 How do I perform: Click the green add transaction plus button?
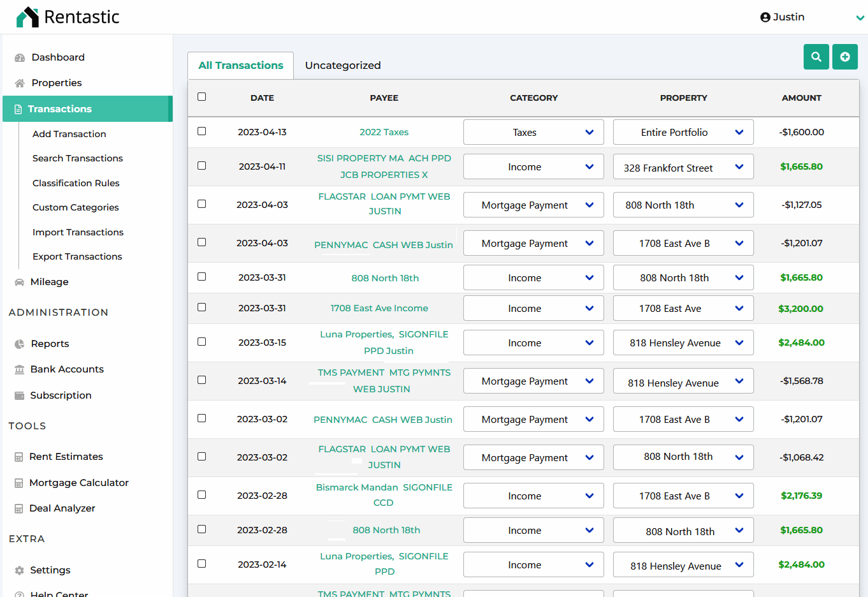(x=844, y=57)
